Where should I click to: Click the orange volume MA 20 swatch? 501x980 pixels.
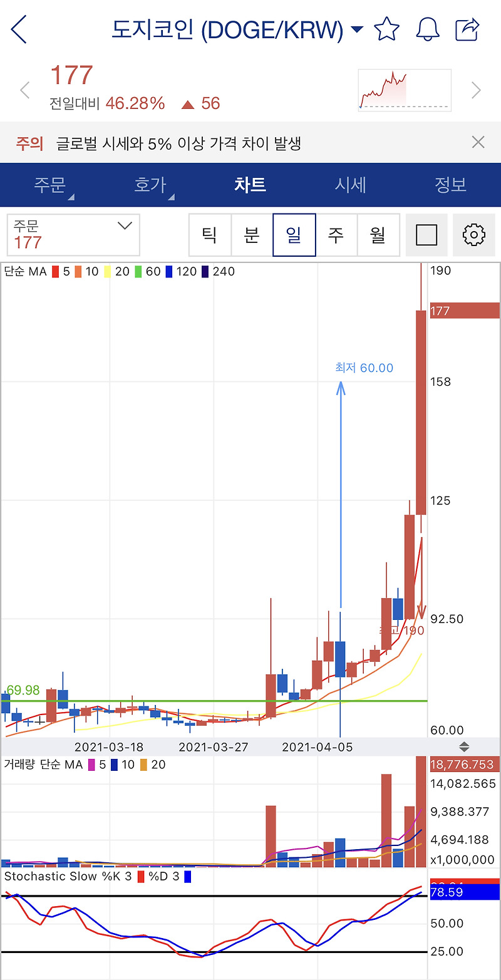[x=144, y=765]
